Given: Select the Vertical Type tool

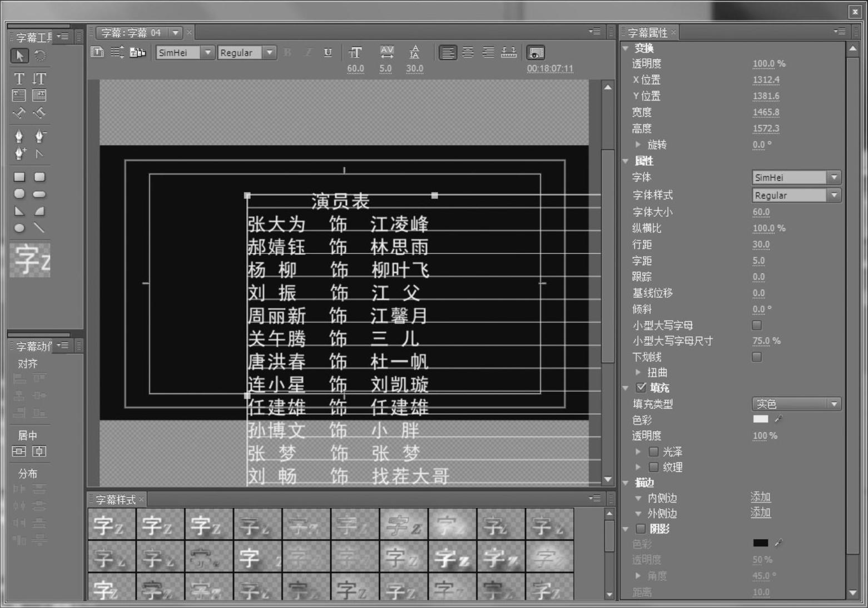Looking at the screenshot, I should pyautogui.click(x=39, y=78).
